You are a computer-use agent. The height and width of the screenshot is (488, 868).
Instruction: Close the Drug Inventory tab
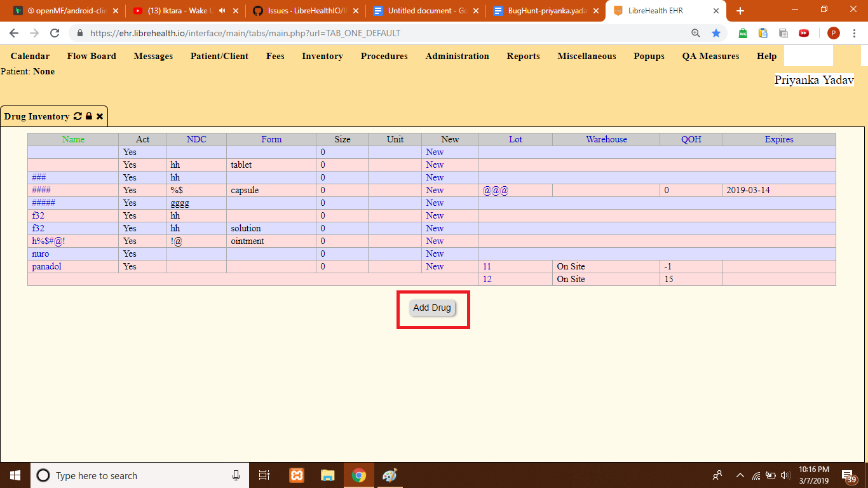pos(100,116)
